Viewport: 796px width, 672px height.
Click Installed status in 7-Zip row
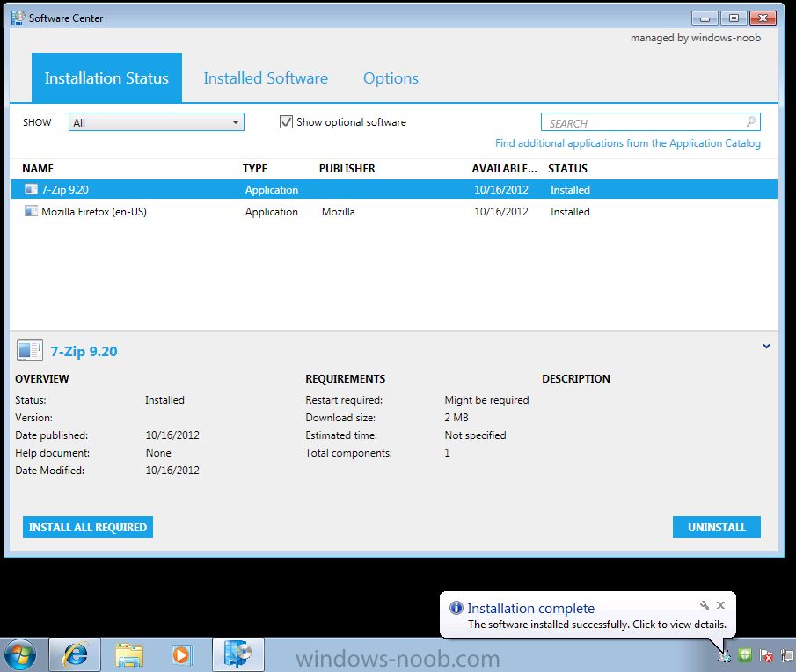click(570, 190)
